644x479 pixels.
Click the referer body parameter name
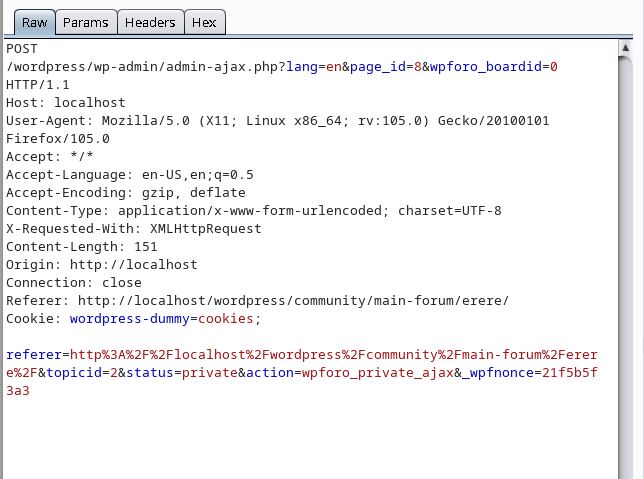[34, 355]
